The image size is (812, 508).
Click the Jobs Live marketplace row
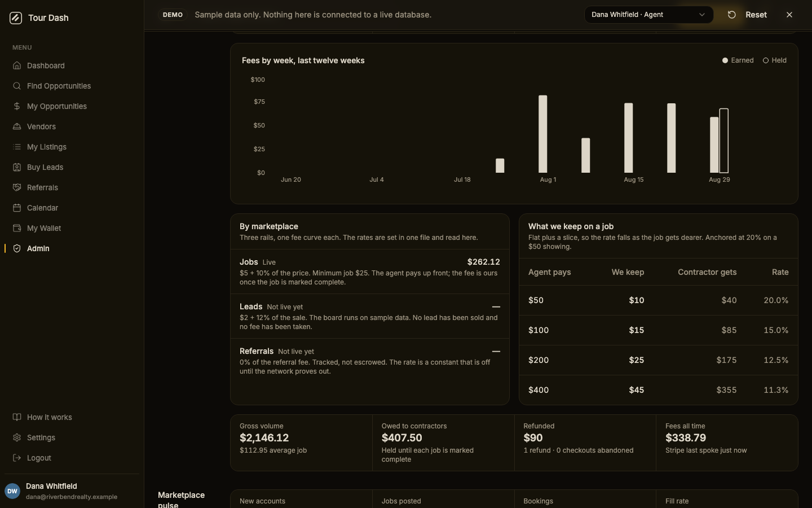pyautogui.click(x=370, y=271)
